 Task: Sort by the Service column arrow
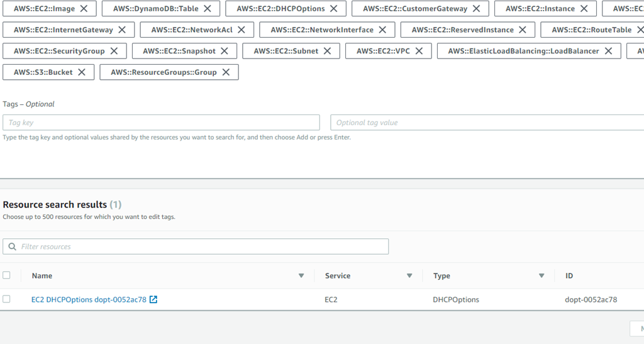click(x=409, y=276)
